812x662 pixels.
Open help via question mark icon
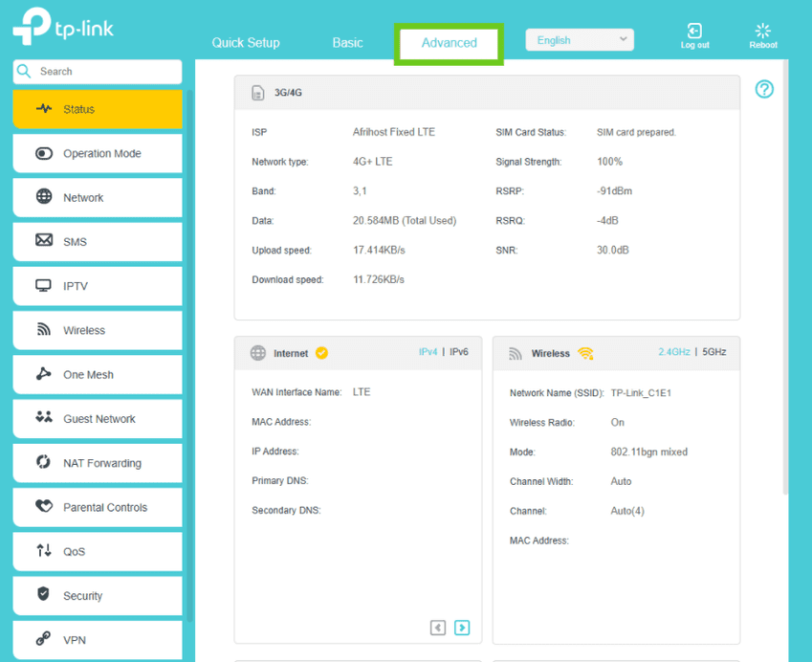pos(763,89)
